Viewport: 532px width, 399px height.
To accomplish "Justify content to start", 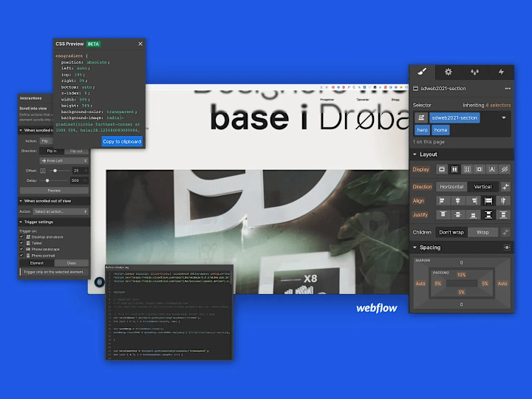I will click(x=443, y=215).
